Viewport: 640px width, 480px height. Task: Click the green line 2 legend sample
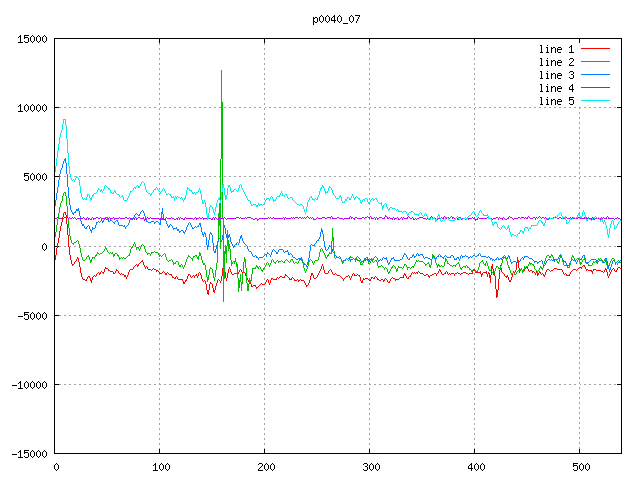point(595,62)
